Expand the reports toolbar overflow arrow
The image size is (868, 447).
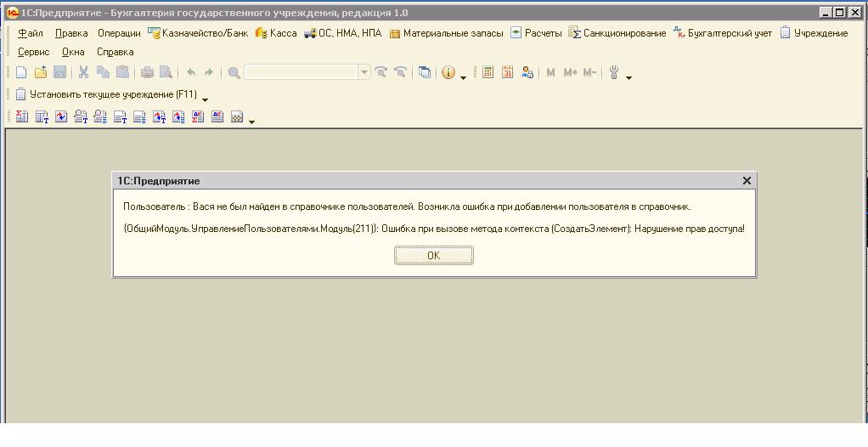[251, 122]
